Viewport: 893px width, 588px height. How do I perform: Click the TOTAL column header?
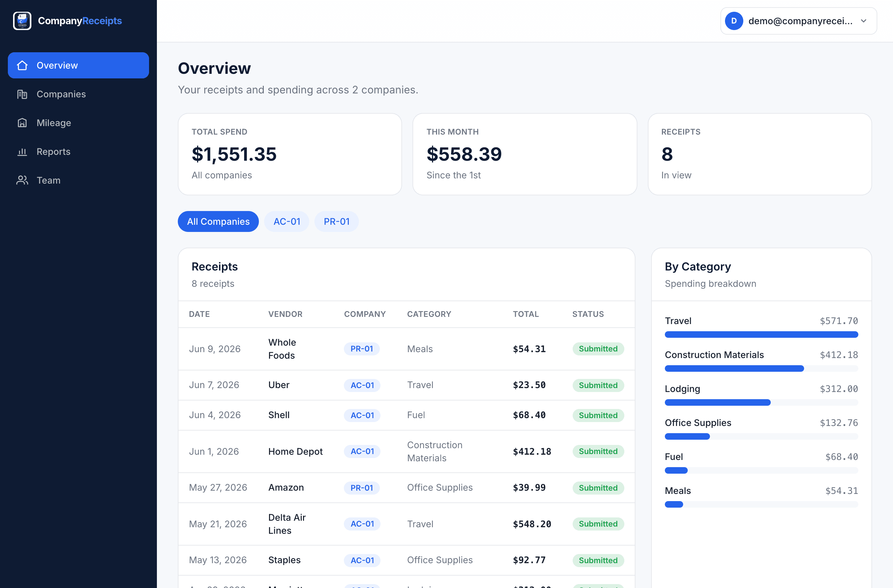coord(526,314)
